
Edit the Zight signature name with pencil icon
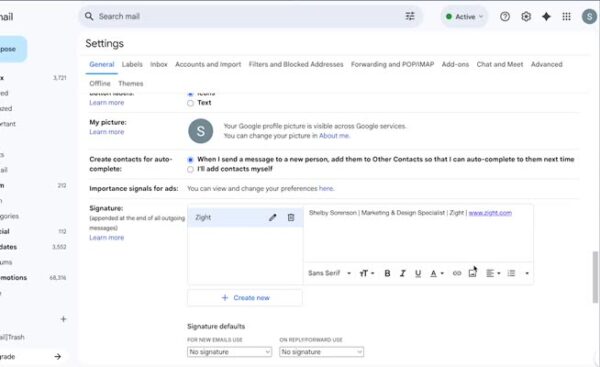272,217
